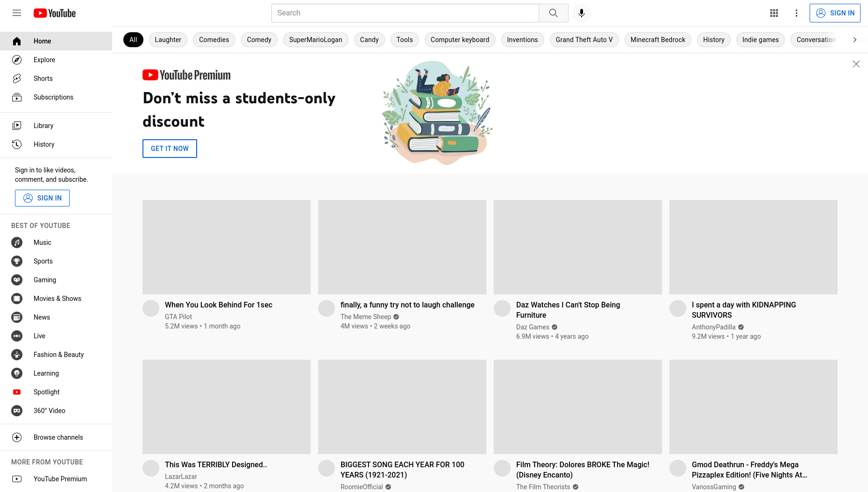
Task: Select the Grand Theft Auto V chip
Action: point(584,40)
